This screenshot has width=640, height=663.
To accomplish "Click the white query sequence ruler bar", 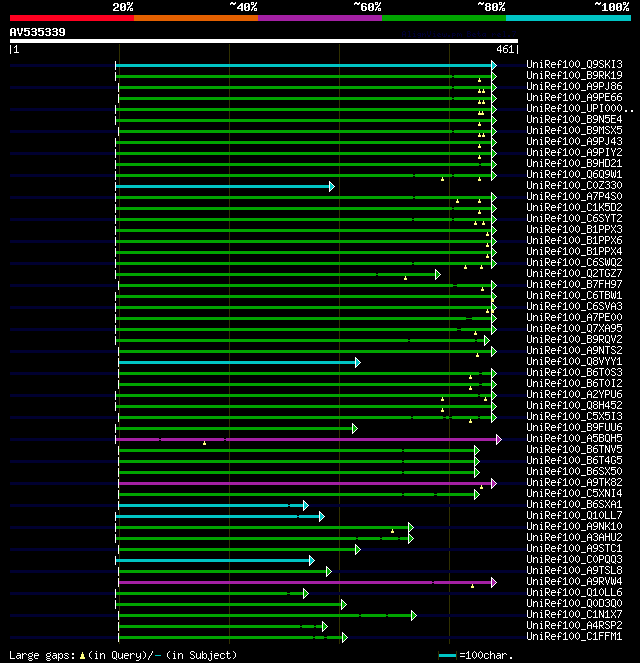I will click(x=264, y=41).
